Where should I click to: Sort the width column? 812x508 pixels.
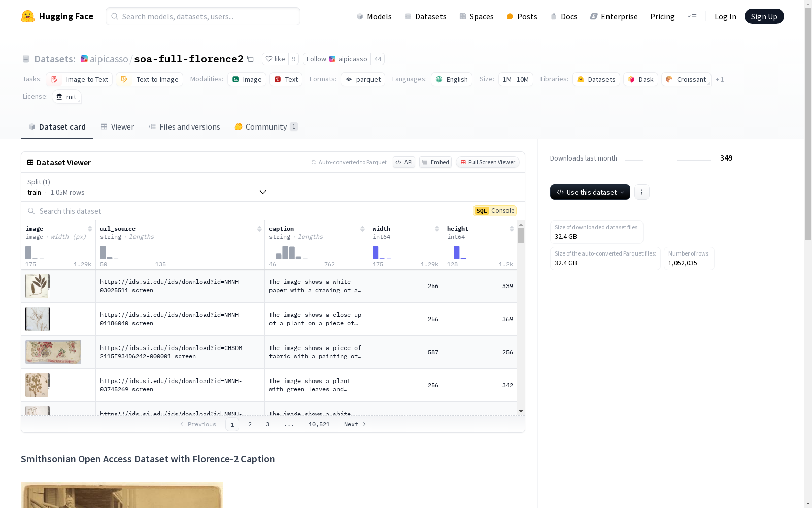point(437,229)
